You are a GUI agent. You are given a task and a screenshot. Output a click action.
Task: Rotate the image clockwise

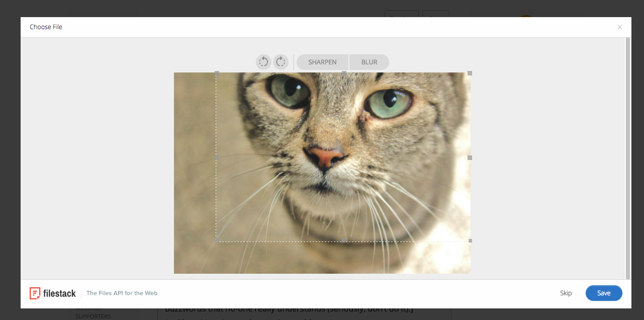click(x=281, y=62)
